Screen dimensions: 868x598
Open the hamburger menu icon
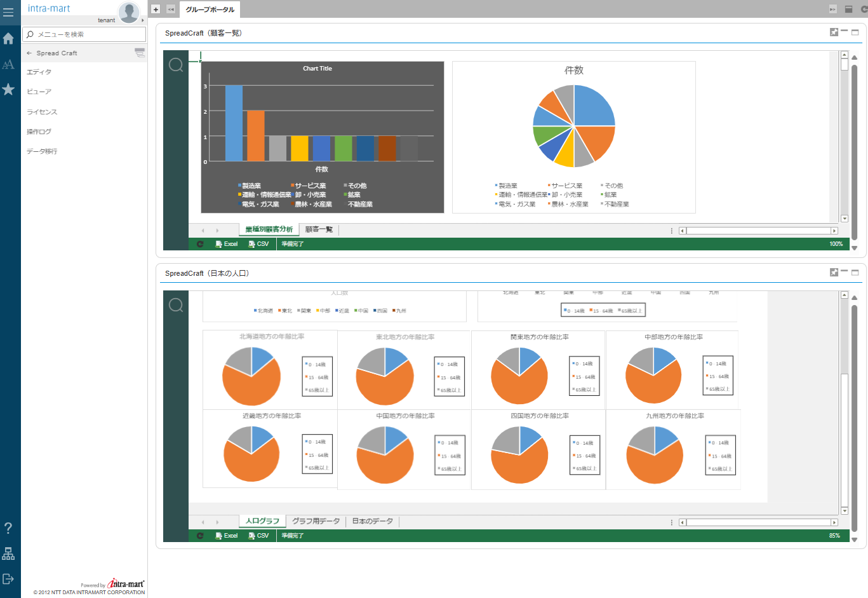click(x=8, y=12)
